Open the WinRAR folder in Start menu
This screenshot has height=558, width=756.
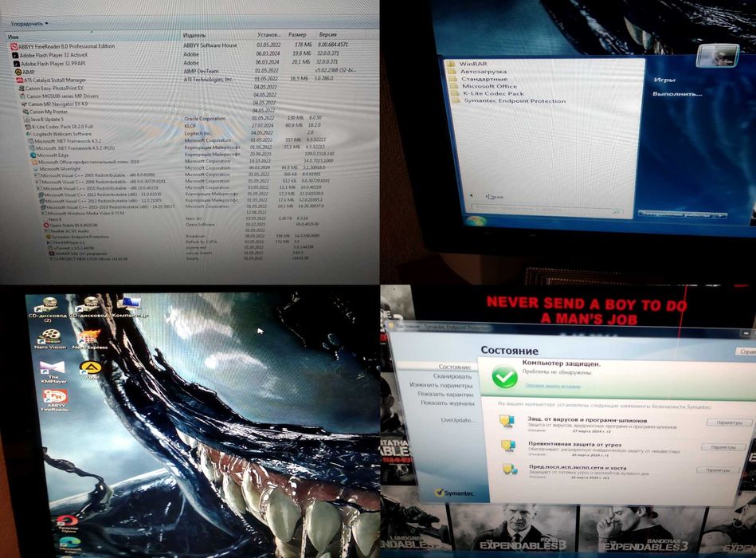(468, 64)
